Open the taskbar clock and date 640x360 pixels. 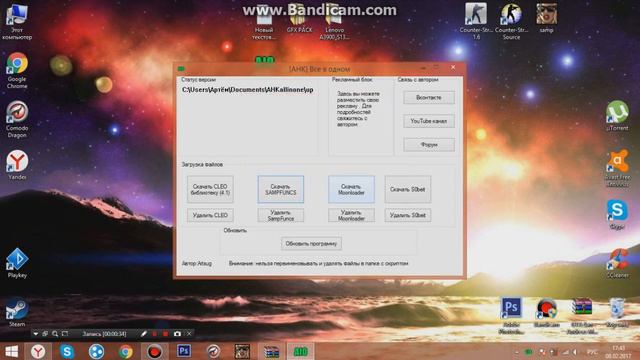coord(618,352)
